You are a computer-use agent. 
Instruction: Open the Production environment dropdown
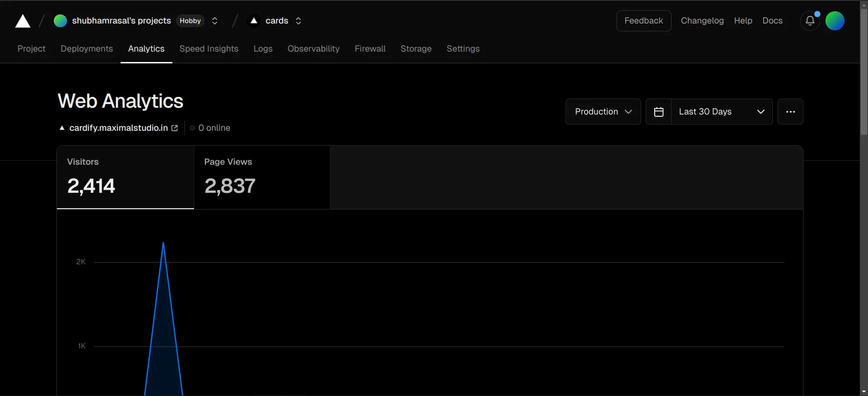tap(603, 112)
